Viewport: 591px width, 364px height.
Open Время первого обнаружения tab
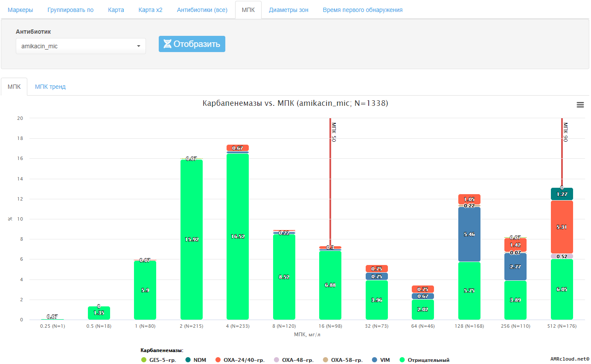click(363, 10)
